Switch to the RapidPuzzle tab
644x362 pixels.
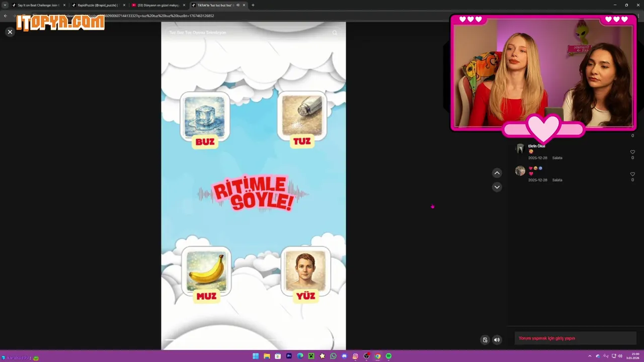[x=98, y=5]
